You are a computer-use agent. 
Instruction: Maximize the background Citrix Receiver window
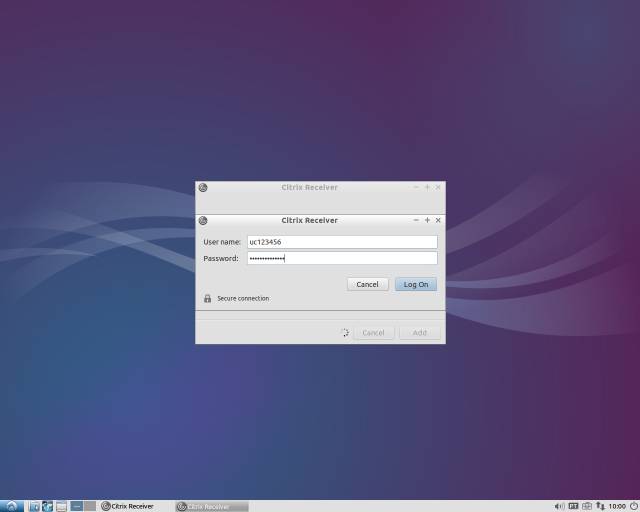(x=427, y=187)
